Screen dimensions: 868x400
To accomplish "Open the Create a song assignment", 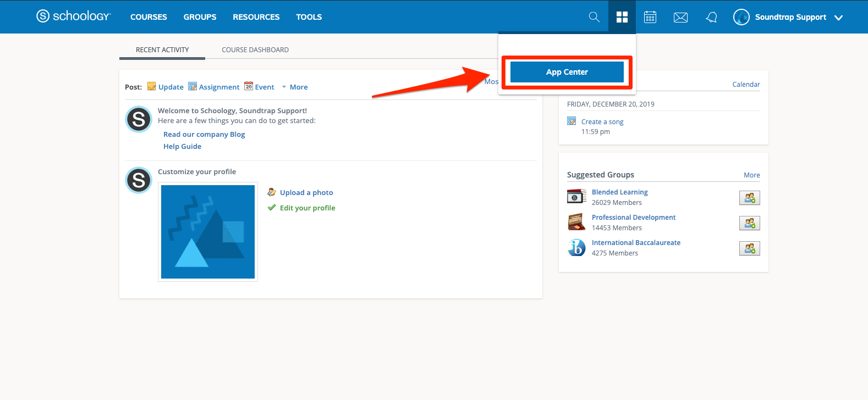I will tap(602, 121).
